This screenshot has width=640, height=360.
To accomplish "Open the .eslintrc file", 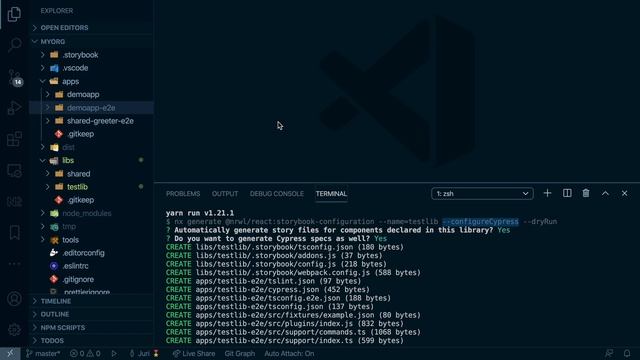I will coord(91,266).
